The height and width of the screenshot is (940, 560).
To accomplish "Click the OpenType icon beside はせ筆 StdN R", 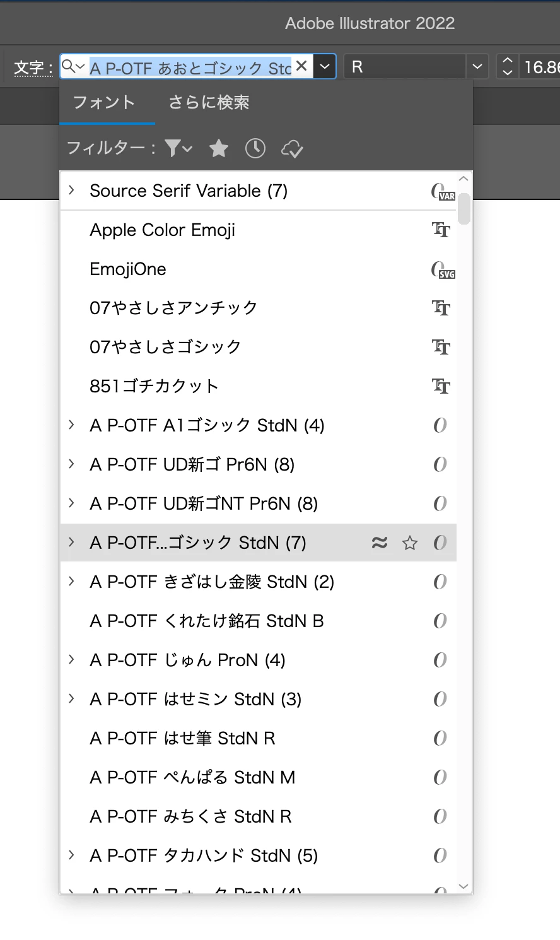I will click(440, 738).
